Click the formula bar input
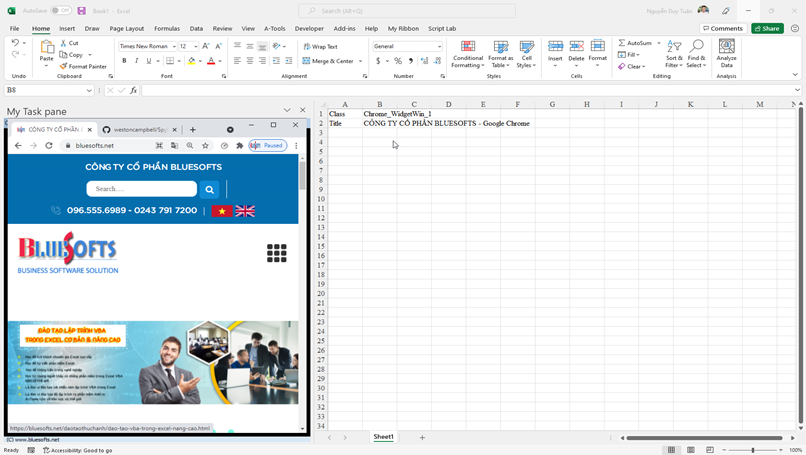 tap(468, 90)
